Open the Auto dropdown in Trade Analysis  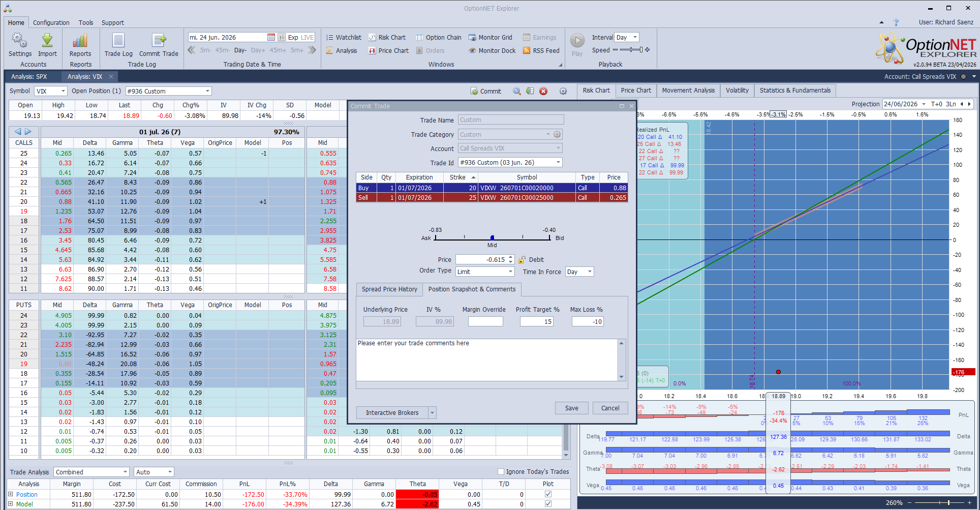tap(170, 472)
